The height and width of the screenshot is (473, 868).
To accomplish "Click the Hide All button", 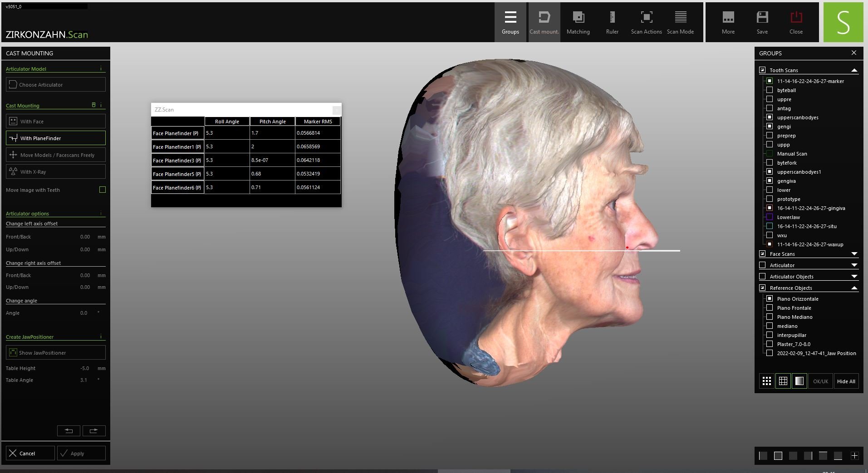I will coord(846,381).
